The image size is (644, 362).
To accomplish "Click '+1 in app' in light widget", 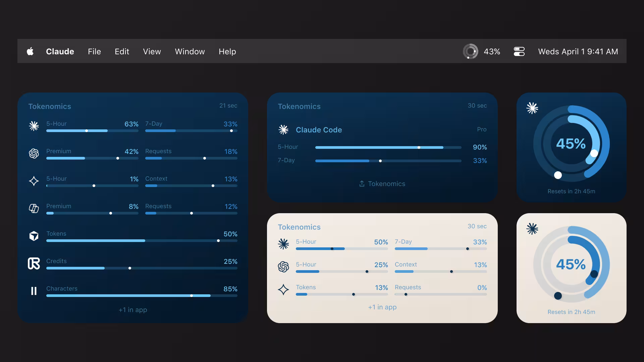I will (382, 307).
